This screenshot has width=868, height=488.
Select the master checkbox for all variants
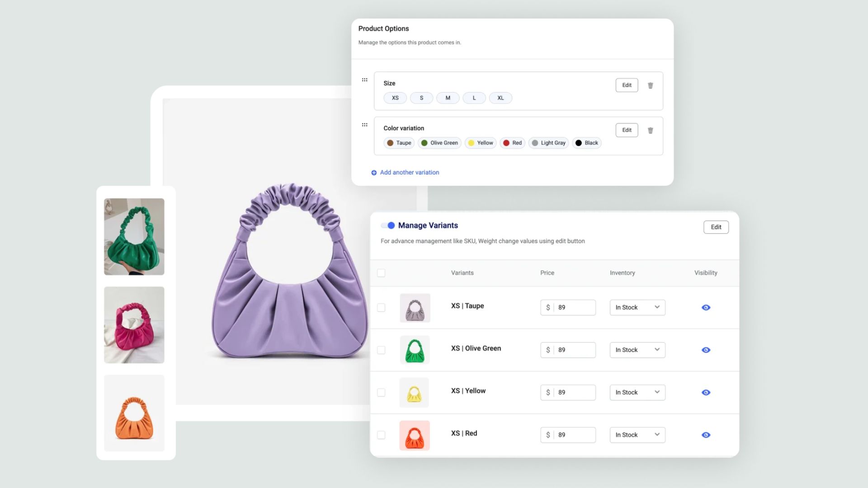click(381, 272)
